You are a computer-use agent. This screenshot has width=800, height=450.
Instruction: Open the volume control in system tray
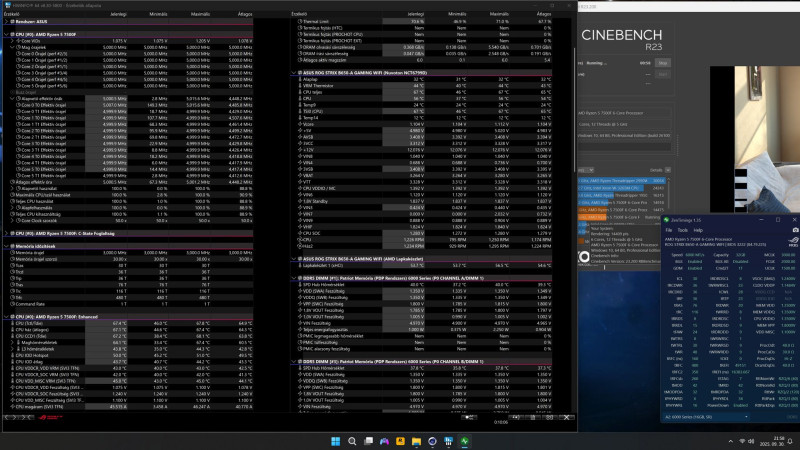[751, 441]
